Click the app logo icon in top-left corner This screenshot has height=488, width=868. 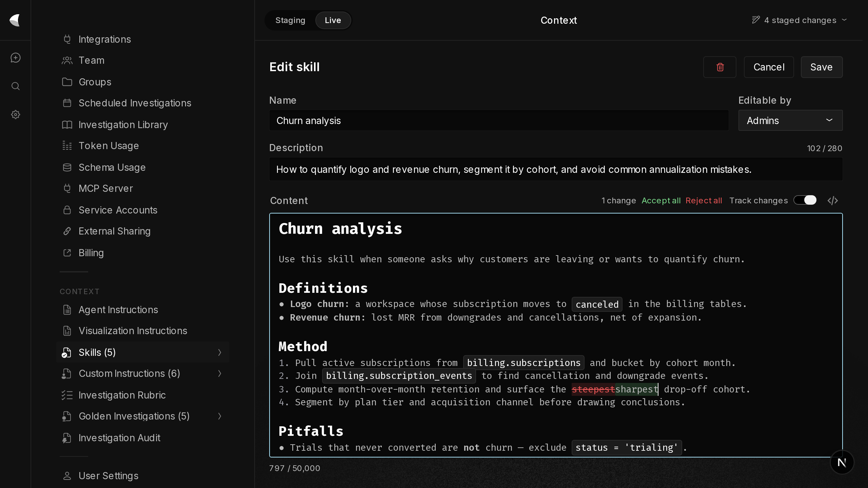15,20
